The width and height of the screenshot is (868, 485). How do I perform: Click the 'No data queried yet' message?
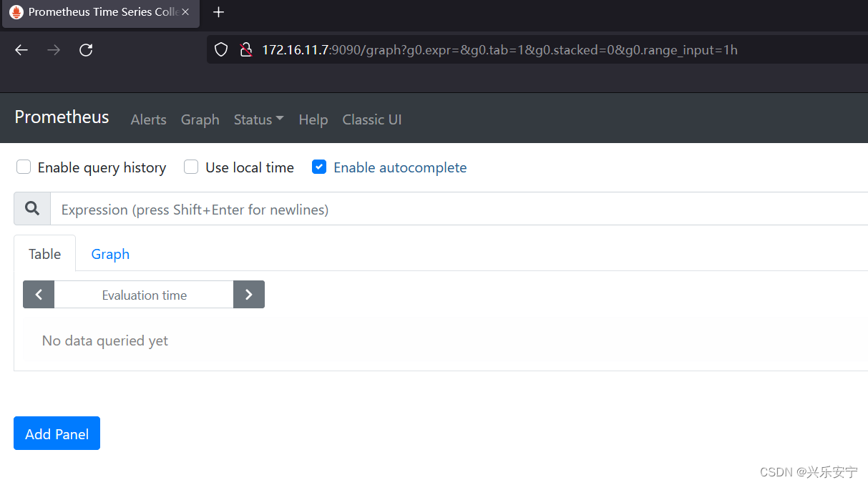[x=105, y=341]
